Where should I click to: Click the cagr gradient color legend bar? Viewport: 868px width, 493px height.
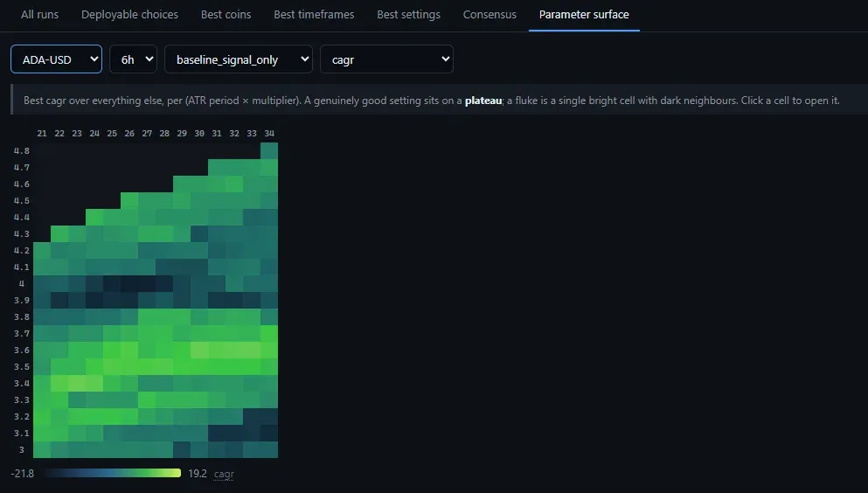coord(113,473)
